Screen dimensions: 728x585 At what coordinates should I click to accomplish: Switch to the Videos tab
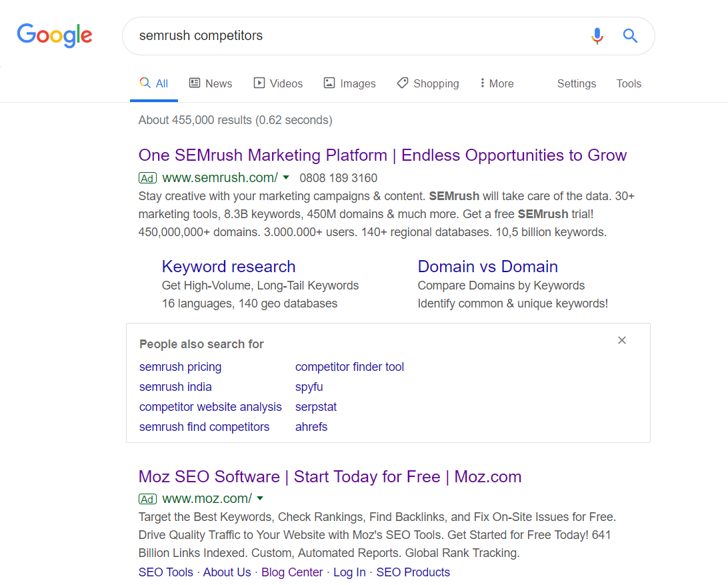278,83
